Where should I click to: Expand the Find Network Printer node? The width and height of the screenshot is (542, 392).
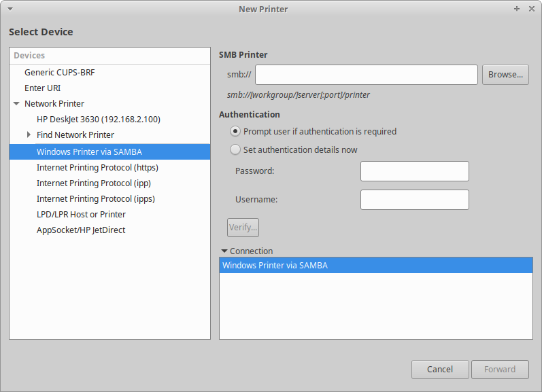pyautogui.click(x=29, y=135)
